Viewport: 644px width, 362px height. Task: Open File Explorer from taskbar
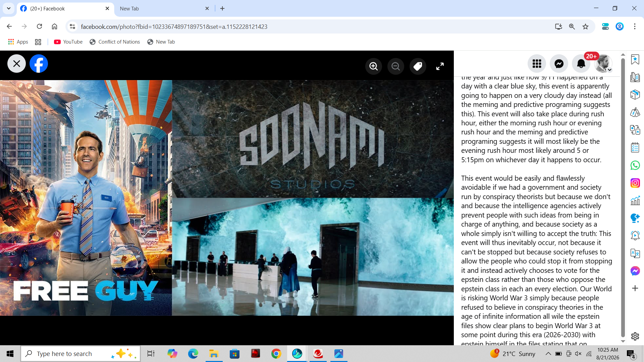pos(214,354)
